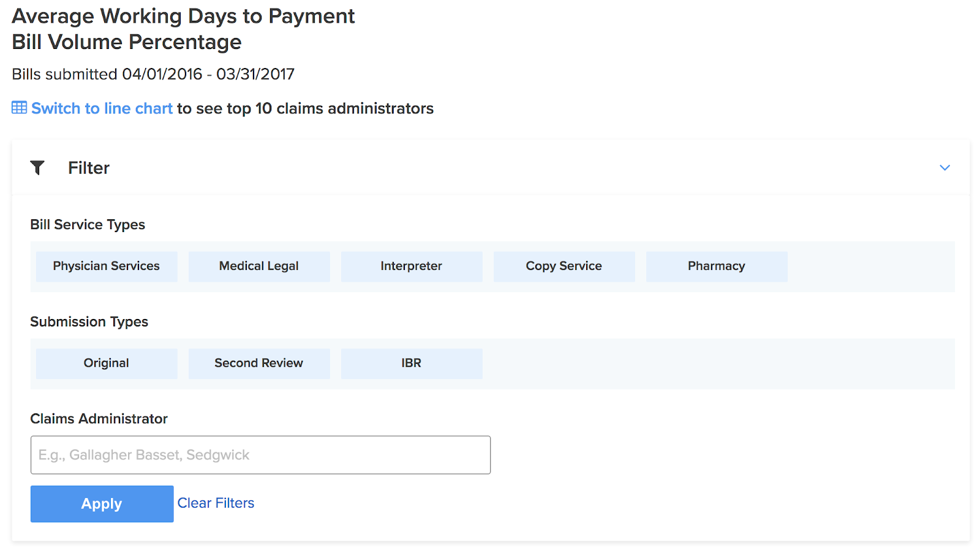Toggle the Interpreter bill service type
980x553 pixels.
(412, 266)
